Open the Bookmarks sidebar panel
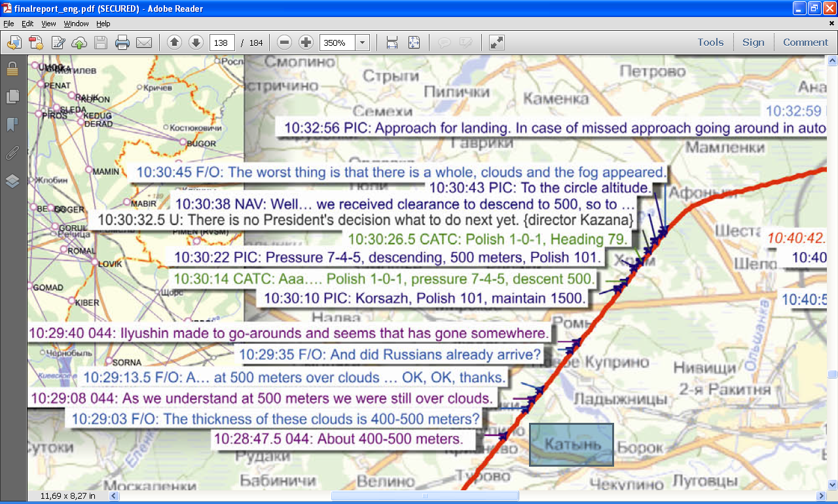Viewport: 838px width, 504px height. (x=12, y=125)
